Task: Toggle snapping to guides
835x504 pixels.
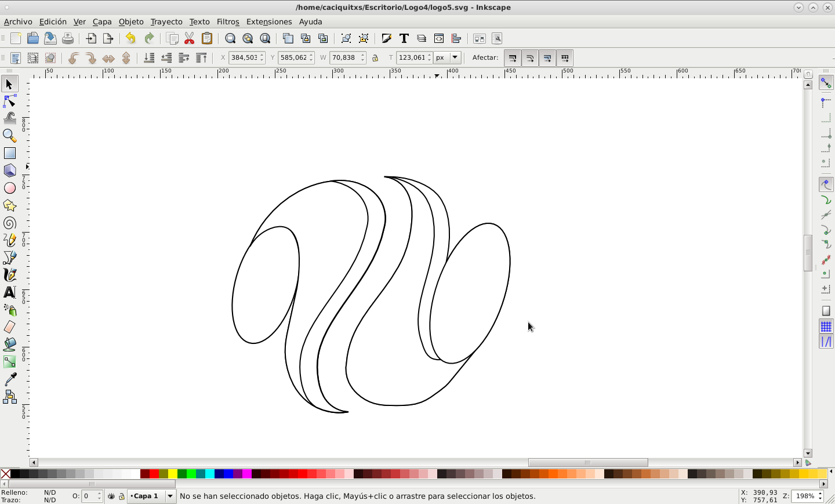Action: tap(826, 342)
